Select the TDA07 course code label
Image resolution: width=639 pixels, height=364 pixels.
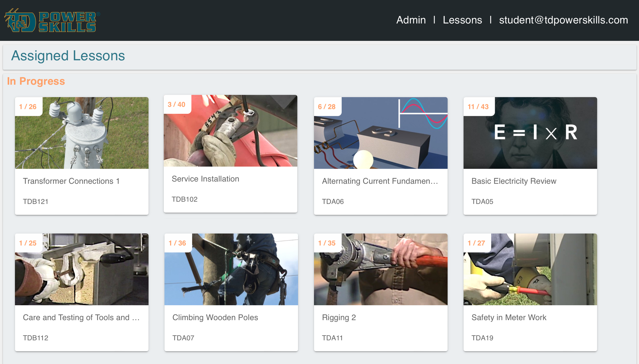183,338
